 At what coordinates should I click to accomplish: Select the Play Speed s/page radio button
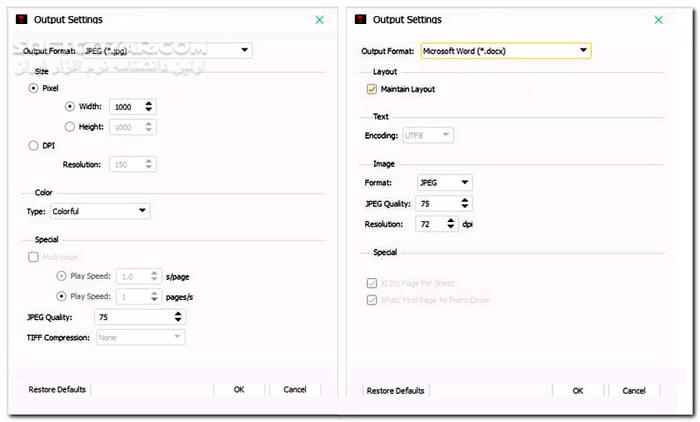(x=61, y=276)
